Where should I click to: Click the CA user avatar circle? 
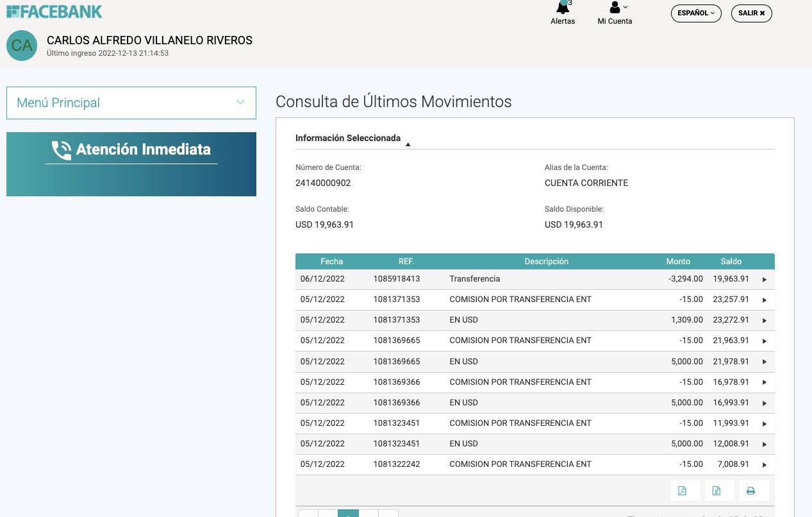coord(22,46)
